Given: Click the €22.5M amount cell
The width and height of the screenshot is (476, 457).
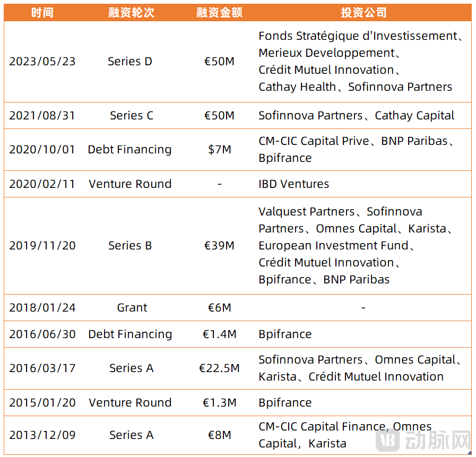Looking at the screenshot, I should pos(220,368).
